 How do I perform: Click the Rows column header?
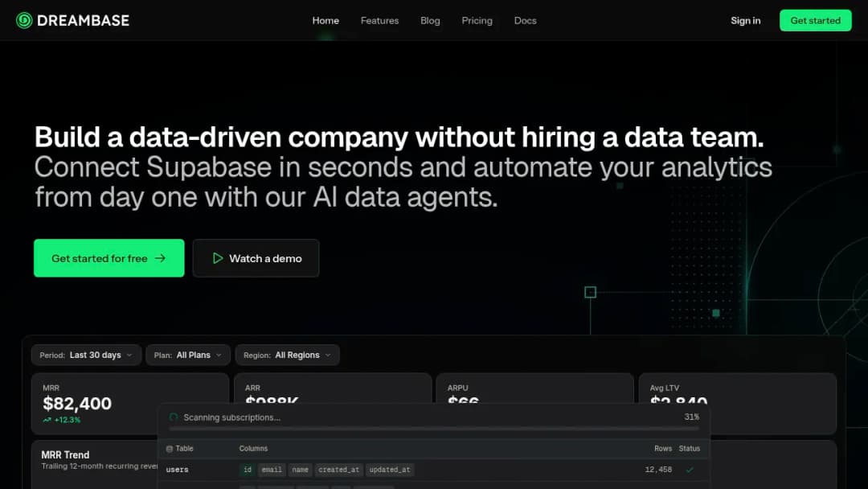point(662,449)
